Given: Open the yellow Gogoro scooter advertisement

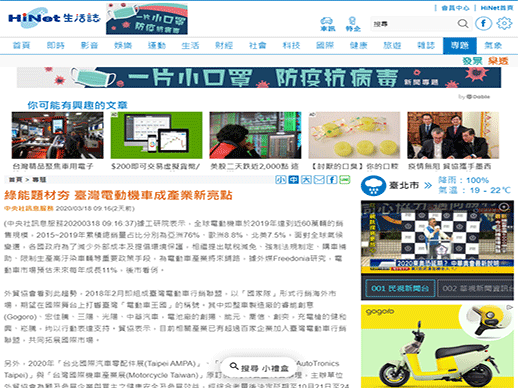Looking at the screenshot, I should pyautogui.click(x=437, y=346).
